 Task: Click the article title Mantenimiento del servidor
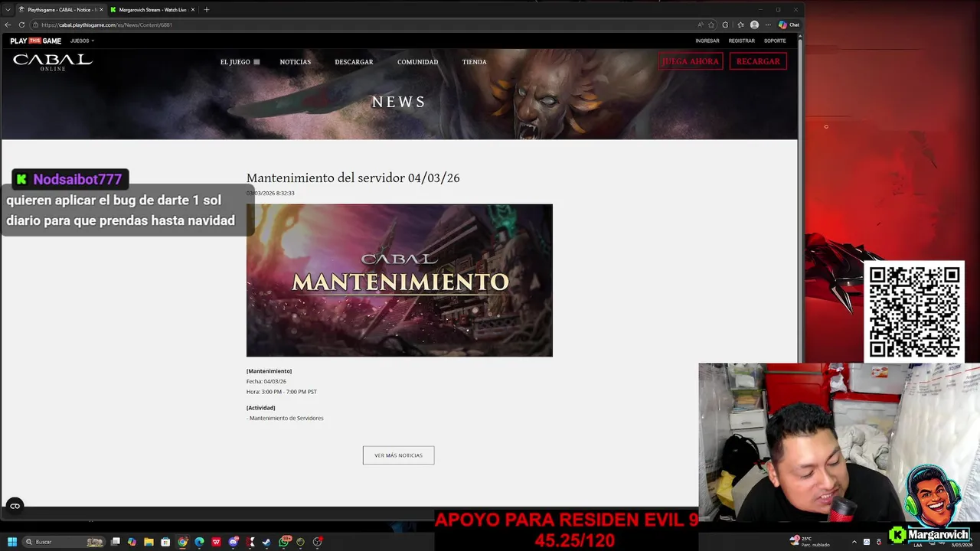pos(353,178)
